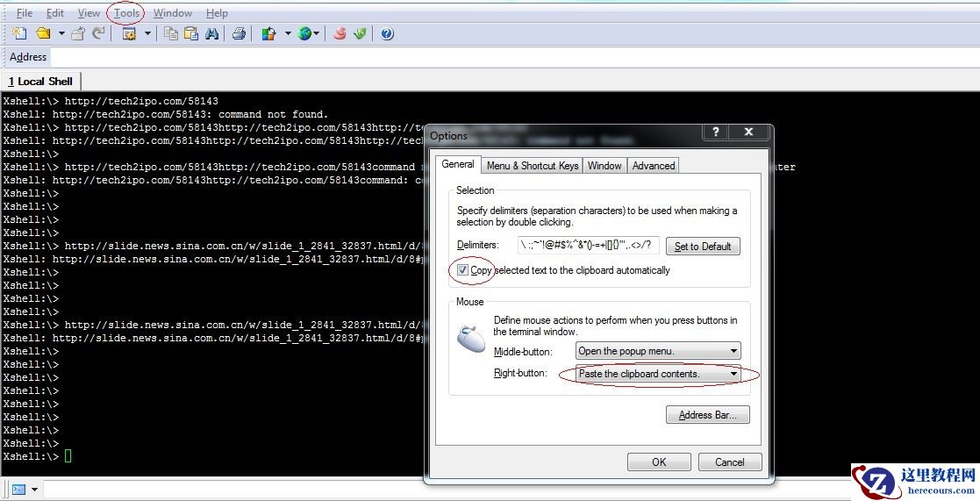980x501 pixels.
Task: Click the color scheme toolbar icon
Action: coord(268,33)
